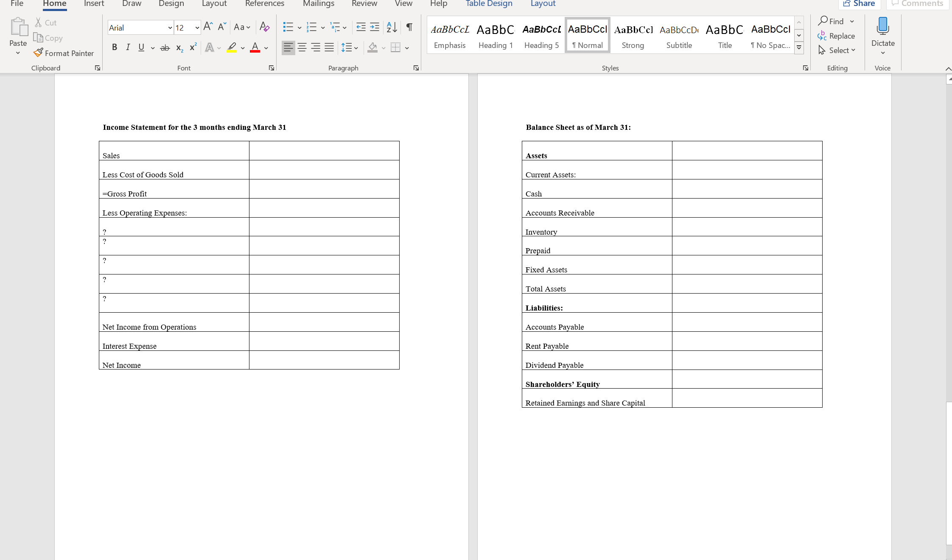The width and height of the screenshot is (952, 560).
Task: Click the Clear All Formatting icon
Action: [264, 27]
